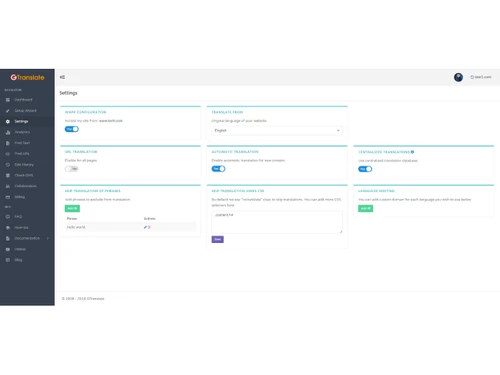Enable the URL Translation switch
This screenshot has width=500, height=375.
72,169
